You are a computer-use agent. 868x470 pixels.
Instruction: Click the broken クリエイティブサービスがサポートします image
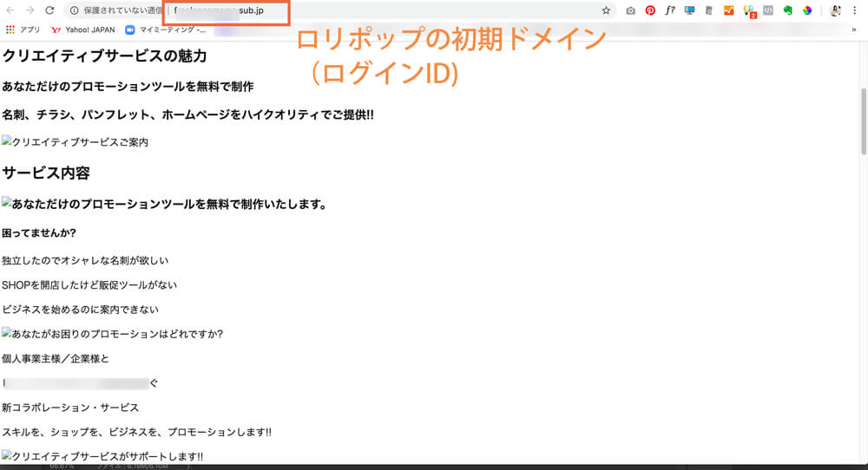(x=102, y=456)
